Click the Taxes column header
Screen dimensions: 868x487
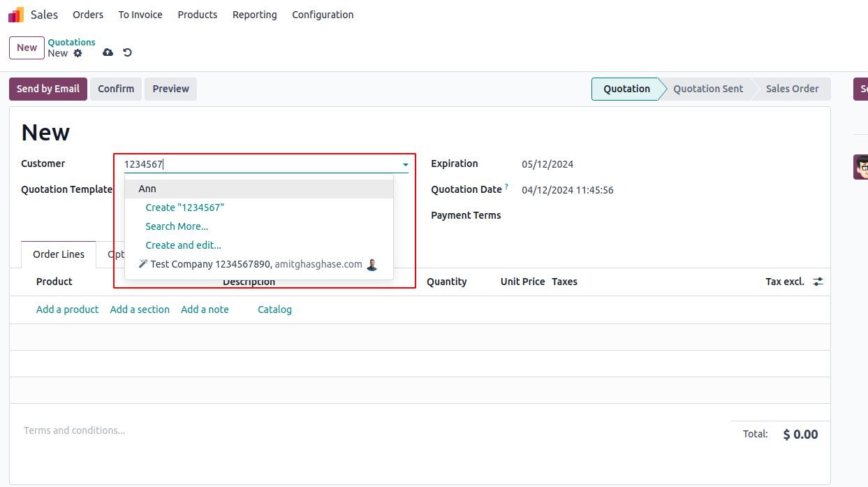[x=564, y=282]
